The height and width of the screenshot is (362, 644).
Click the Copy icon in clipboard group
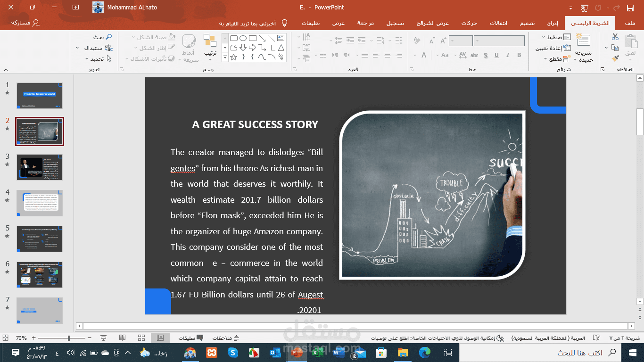[615, 48]
